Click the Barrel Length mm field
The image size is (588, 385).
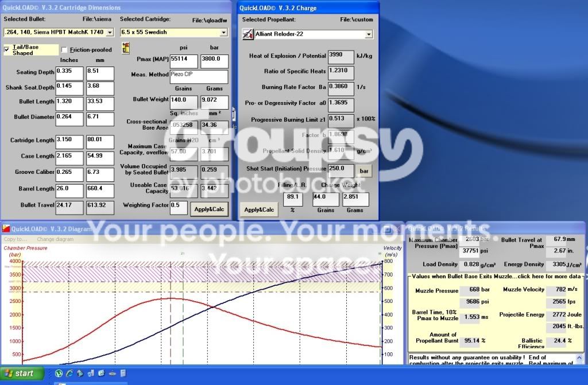coord(100,191)
